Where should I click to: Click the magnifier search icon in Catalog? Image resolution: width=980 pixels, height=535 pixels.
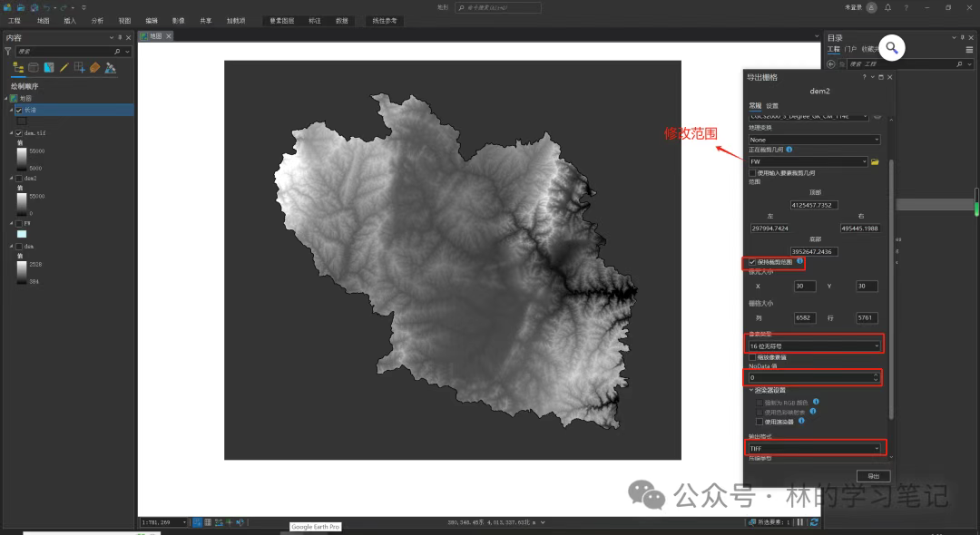892,49
